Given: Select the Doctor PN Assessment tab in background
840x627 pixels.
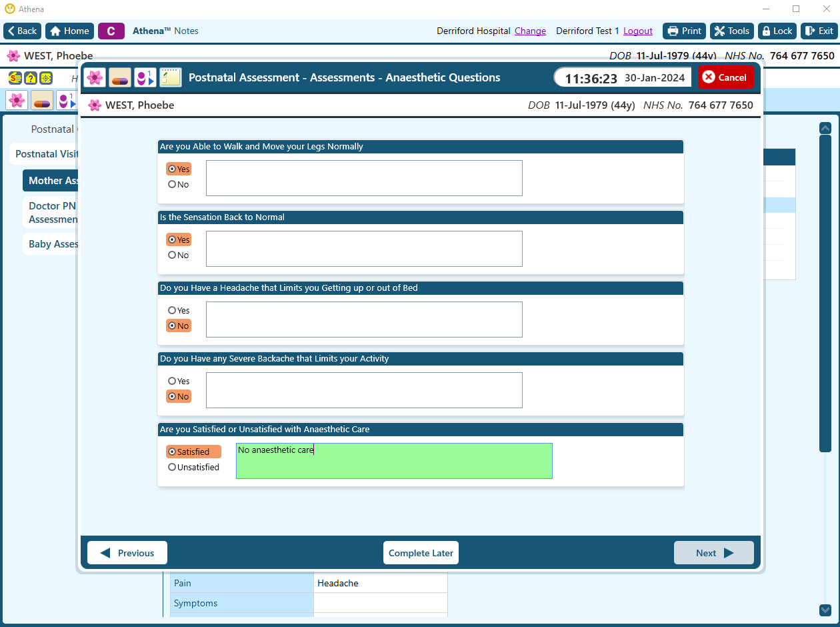Looking at the screenshot, I should [x=52, y=213].
